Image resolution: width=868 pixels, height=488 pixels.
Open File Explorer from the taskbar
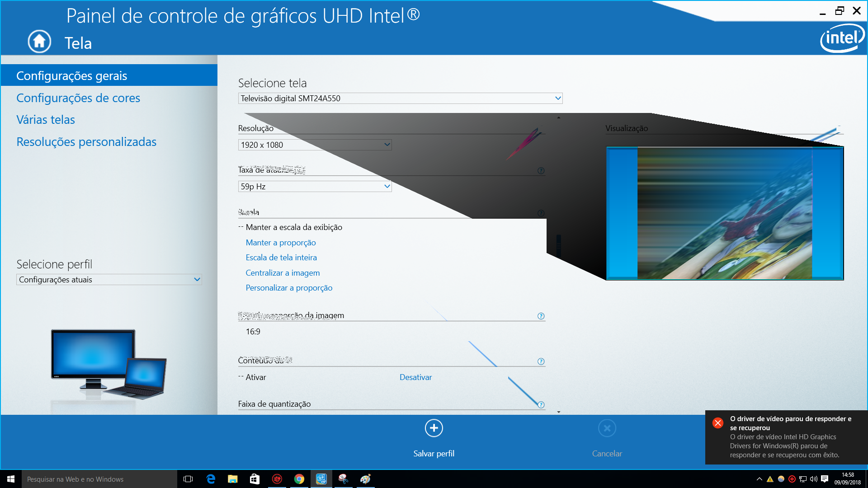tap(232, 479)
